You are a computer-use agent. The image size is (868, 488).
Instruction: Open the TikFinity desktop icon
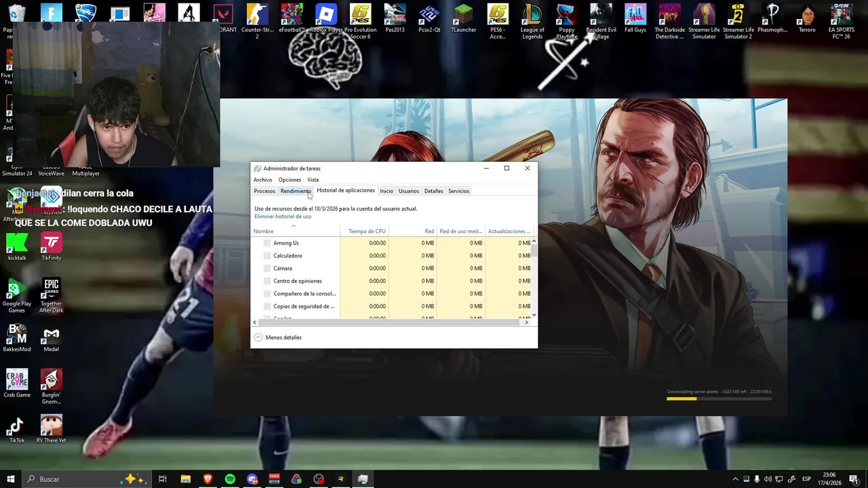pos(52,247)
